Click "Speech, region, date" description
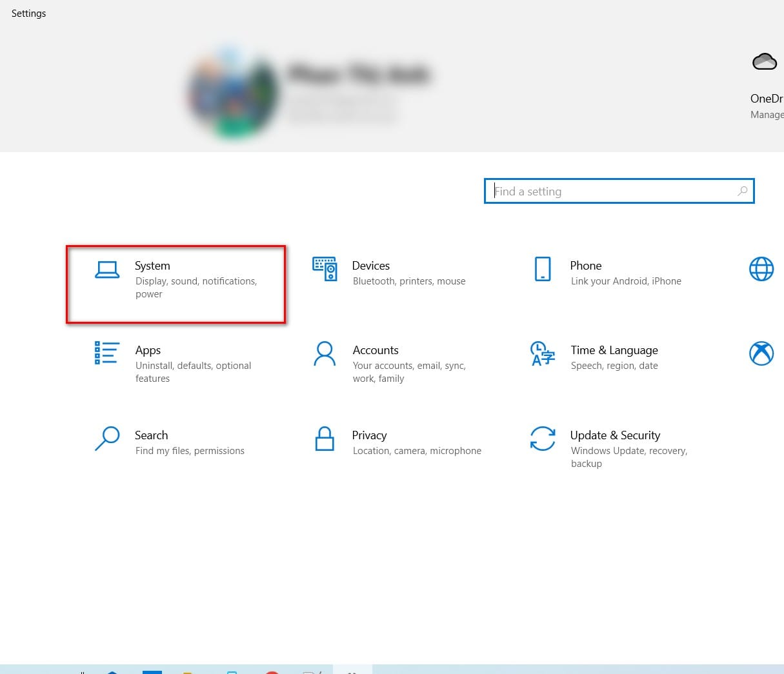Image resolution: width=784 pixels, height=674 pixels. tap(614, 366)
